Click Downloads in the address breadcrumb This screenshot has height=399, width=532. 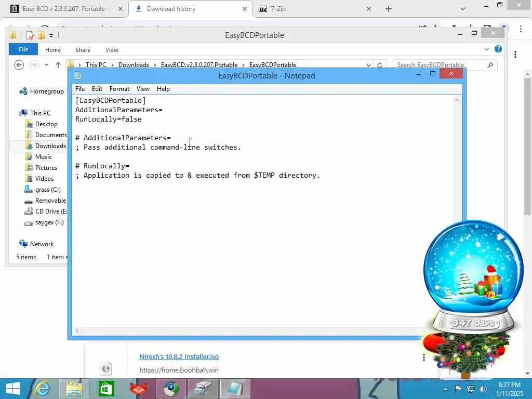tap(134, 65)
